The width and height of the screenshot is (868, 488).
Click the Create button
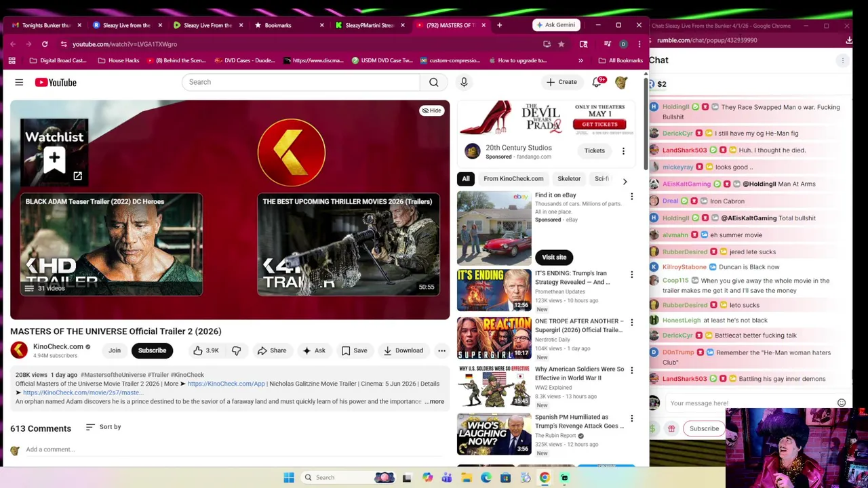[561, 82]
